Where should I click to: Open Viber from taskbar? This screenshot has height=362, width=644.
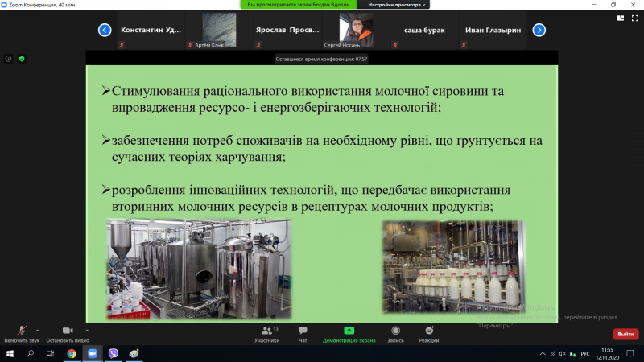(114, 353)
